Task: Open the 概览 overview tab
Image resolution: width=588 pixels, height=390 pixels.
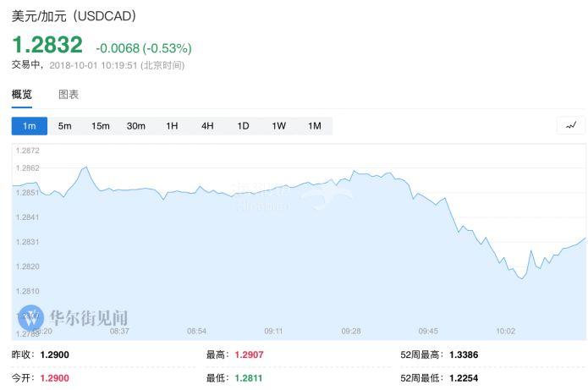Action: (22, 95)
